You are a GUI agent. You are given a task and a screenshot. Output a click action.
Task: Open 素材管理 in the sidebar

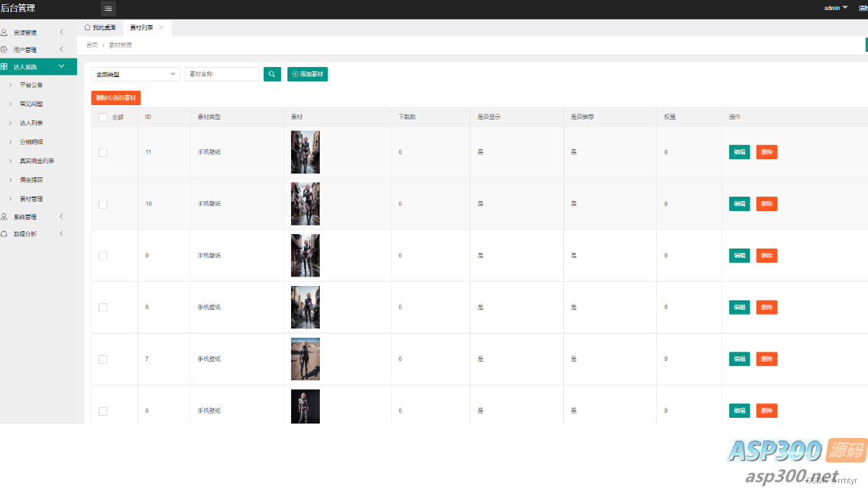coord(31,199)
